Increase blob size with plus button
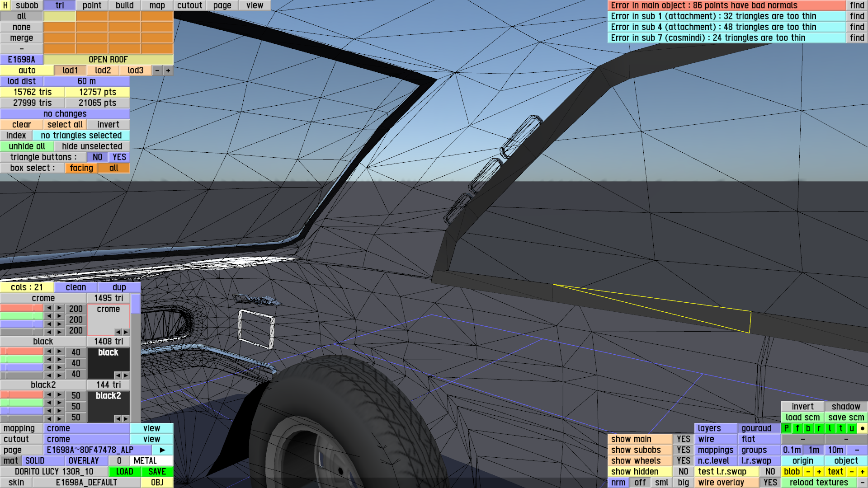 (x=819, y=472)
